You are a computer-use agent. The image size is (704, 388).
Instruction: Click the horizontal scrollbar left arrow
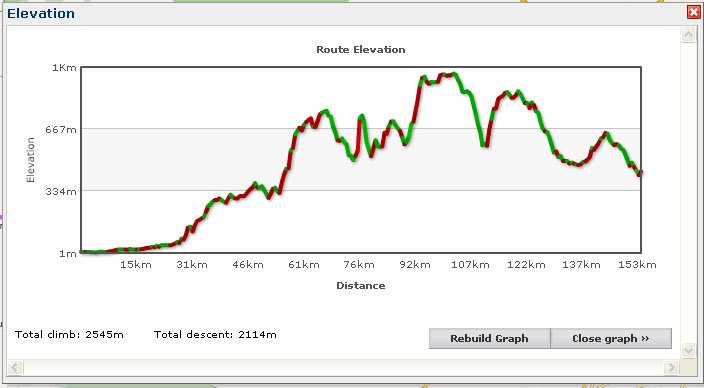tap(15, 367)
